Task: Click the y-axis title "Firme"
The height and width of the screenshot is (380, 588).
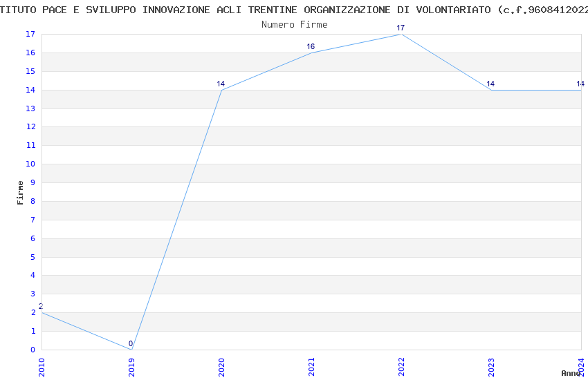Action: click(x=20, y=193)
